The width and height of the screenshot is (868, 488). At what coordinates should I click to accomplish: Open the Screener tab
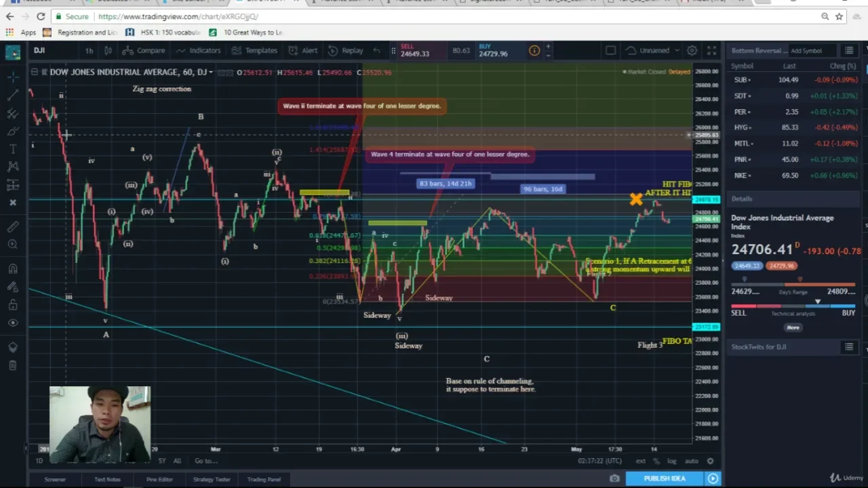[x=55, y=479]
